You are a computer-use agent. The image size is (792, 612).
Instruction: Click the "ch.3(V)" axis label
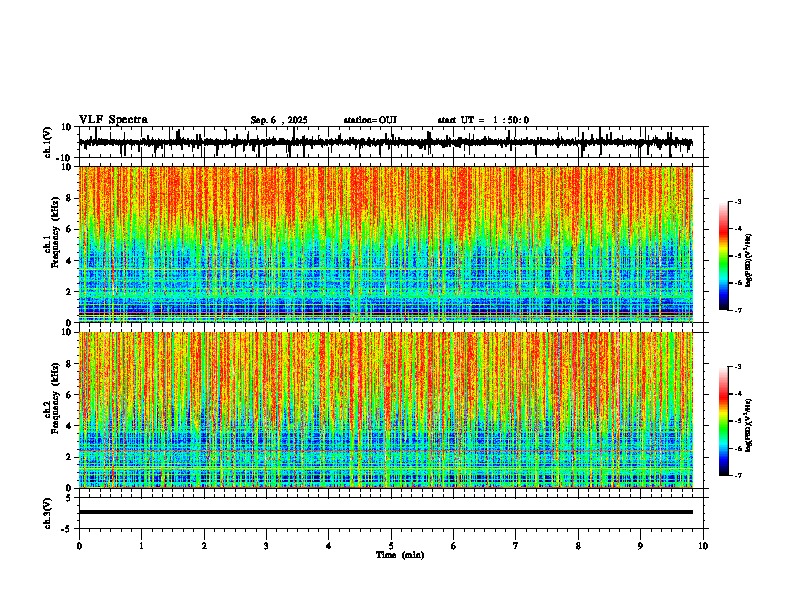[x=48, y=514]
